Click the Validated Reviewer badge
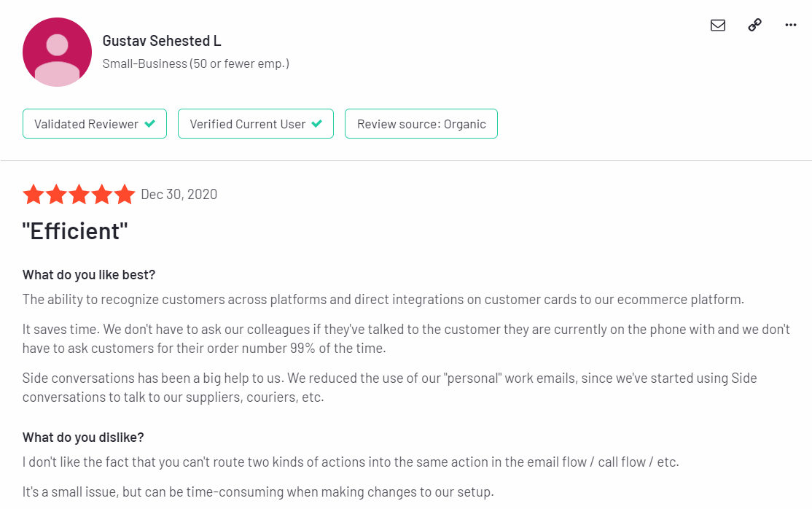 95,124
